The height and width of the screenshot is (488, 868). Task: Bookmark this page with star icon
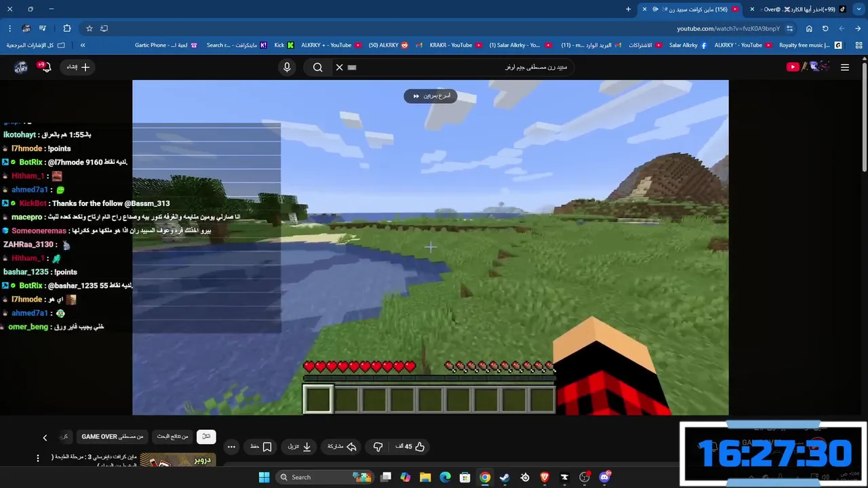pyautogui.click(x=89, y=28)
